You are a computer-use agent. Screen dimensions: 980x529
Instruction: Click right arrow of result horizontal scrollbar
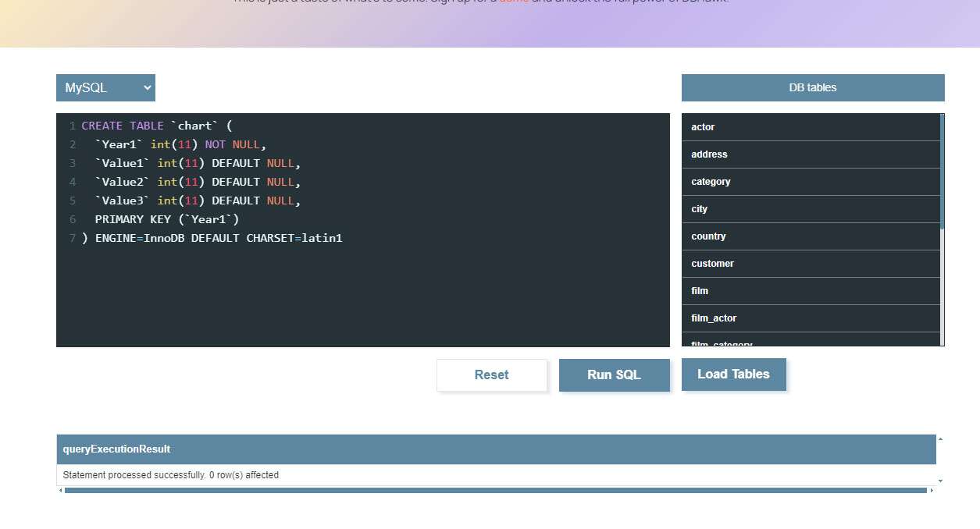click(x=932, y=491)
